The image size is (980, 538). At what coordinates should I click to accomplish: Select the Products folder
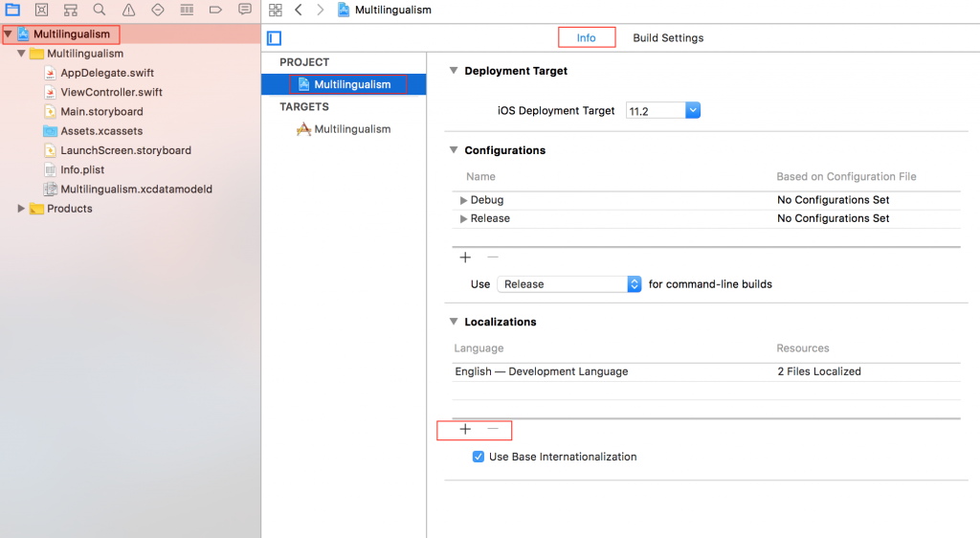69,208
